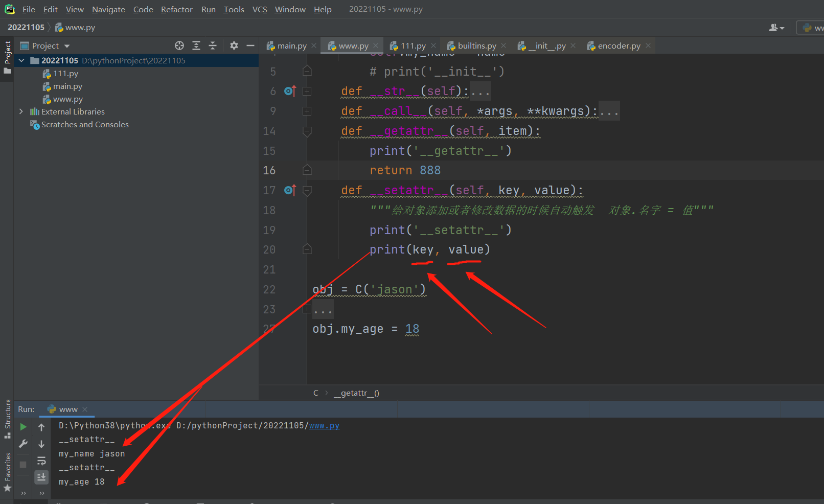Select opened file in Project tree (crosshair icon)
Screen dimensions: 824x504
tap(179, 45)
